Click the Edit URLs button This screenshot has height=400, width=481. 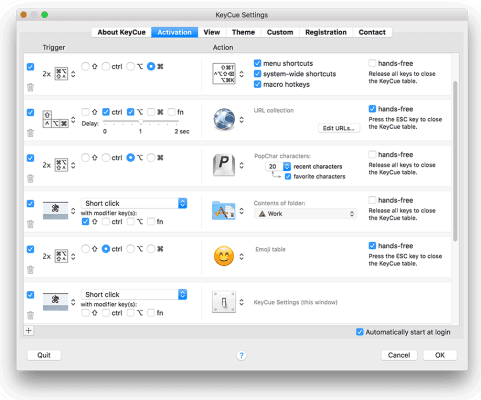pyautogui.click(x=339, y=128)
